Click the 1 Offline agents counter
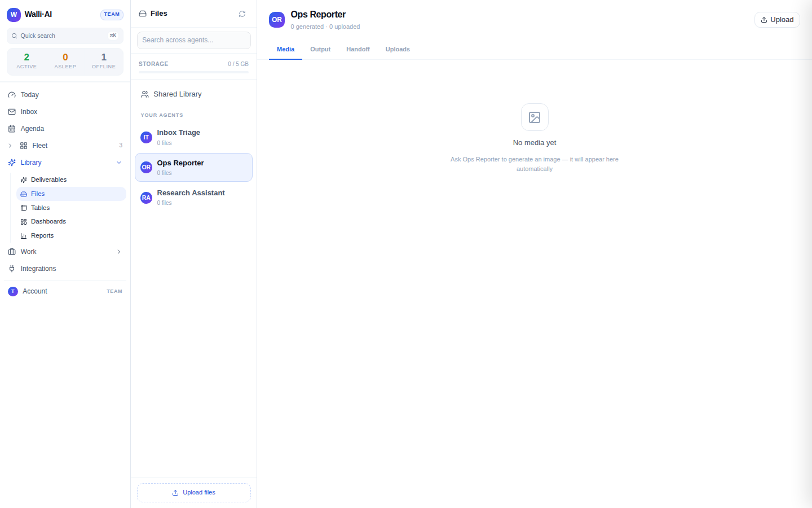812x508 pixels. pos(104,61)
